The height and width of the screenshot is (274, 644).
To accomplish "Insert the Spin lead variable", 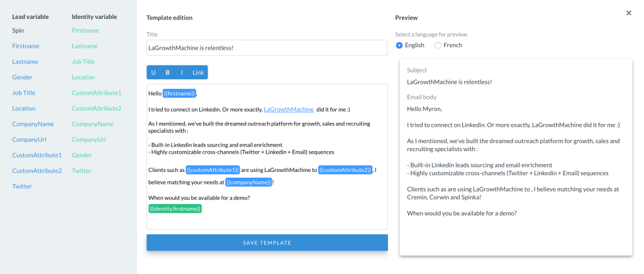I will [x=18, y=30].
